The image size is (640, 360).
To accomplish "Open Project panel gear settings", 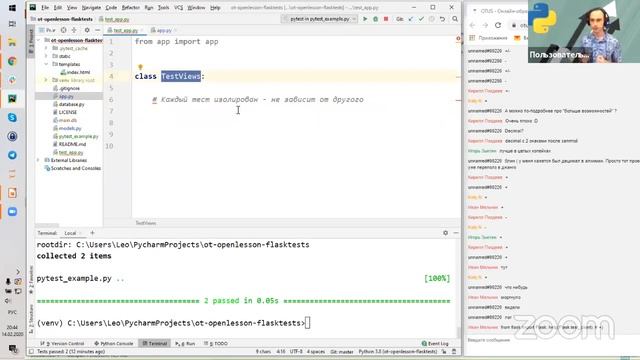I will pyautogui.click(x=87, y=30).
